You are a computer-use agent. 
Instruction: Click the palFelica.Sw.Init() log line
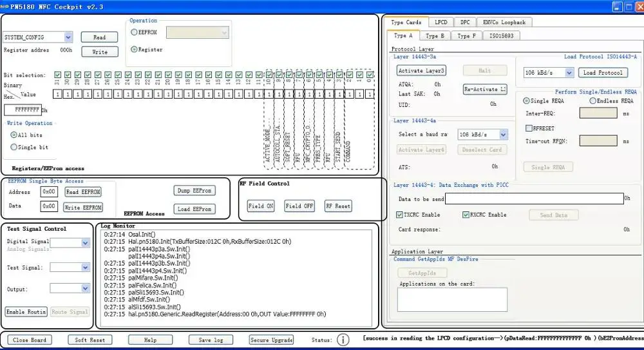click(152, 285)
